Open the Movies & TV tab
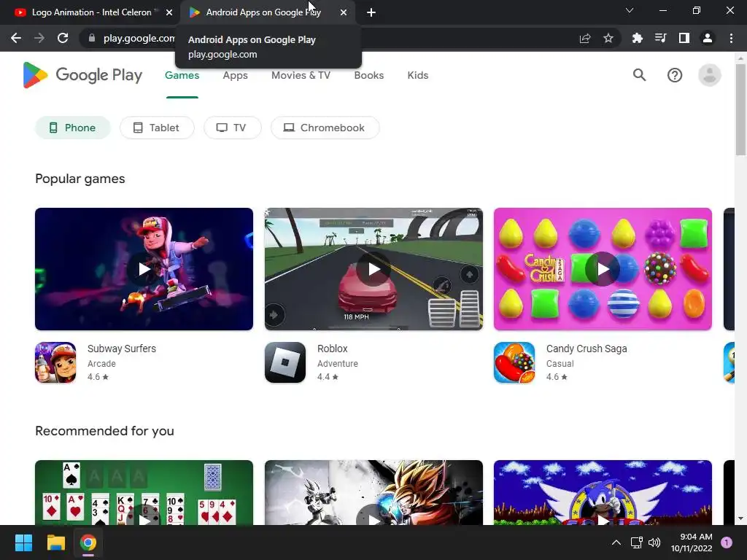The height and width of the screenshot is (560, 747). pyautogui.click(x=301, y=75)
